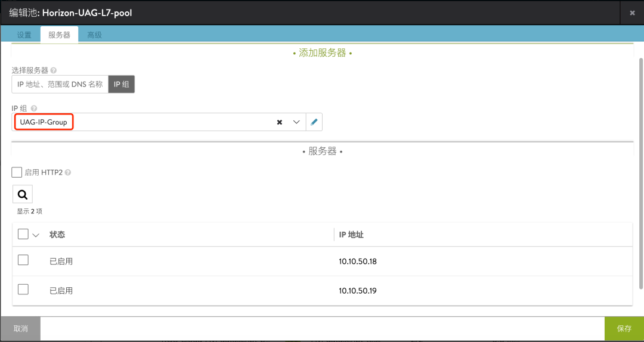Open the bulk selection arrow beside header checkbox
644x342 pixels.
click(x=36, y=235)
